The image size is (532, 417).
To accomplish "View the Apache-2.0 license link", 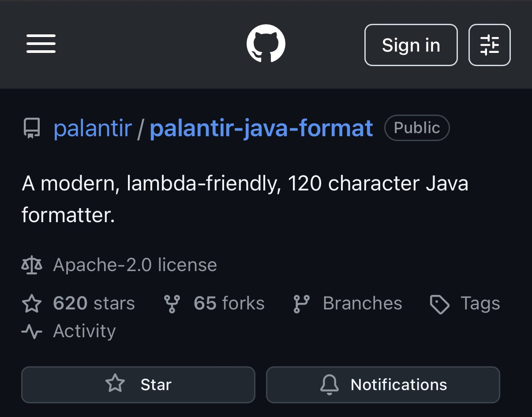I will [x=135, y=265].
